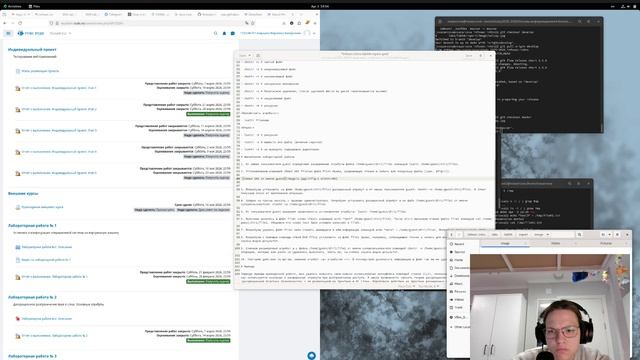Click the new tab icon in the top terminal
The image size is (640, 360).
[x=440, y=21]
